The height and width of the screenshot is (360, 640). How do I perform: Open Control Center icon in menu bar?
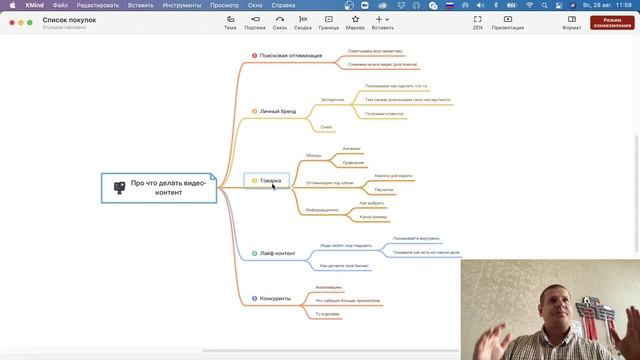pyautogui.click(x=559, y=5)
